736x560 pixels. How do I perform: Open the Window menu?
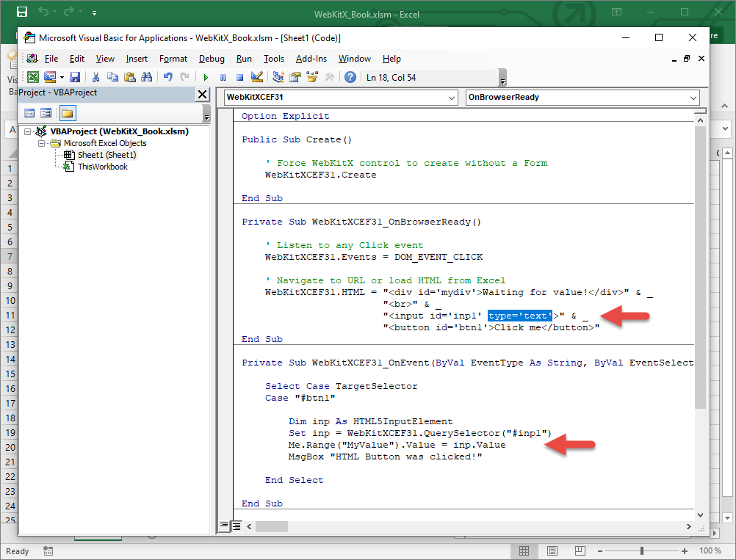(354, 59)
